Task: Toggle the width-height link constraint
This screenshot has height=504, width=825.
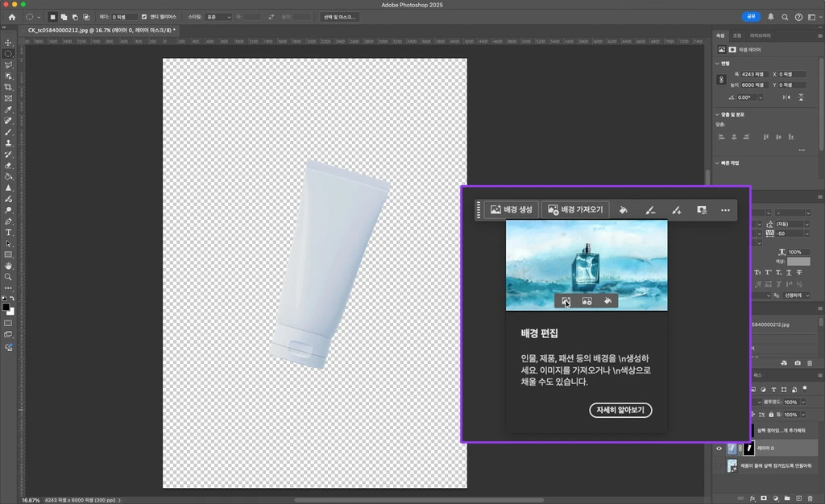Action: tap(721, 80)
